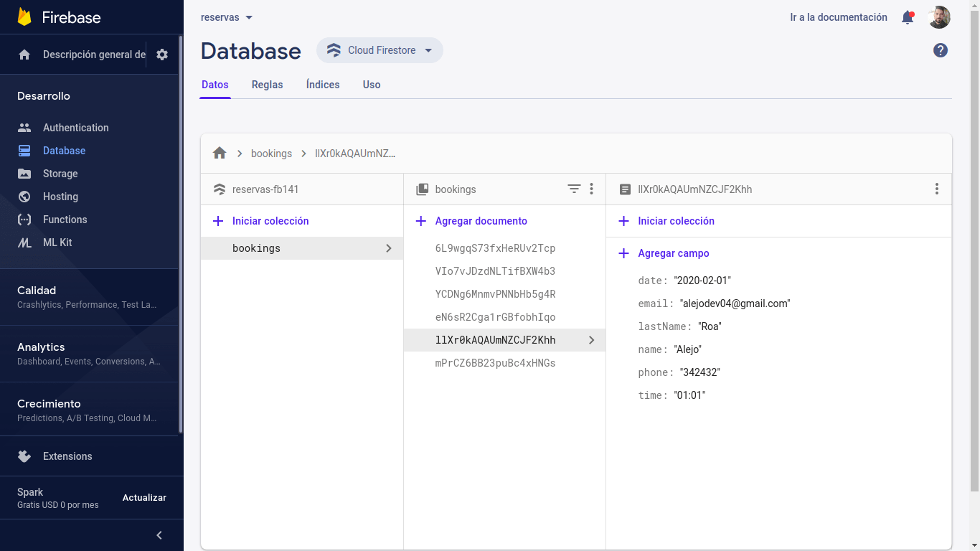
Task: Open bookings collection three-dot menu
Action: (591, 189)
